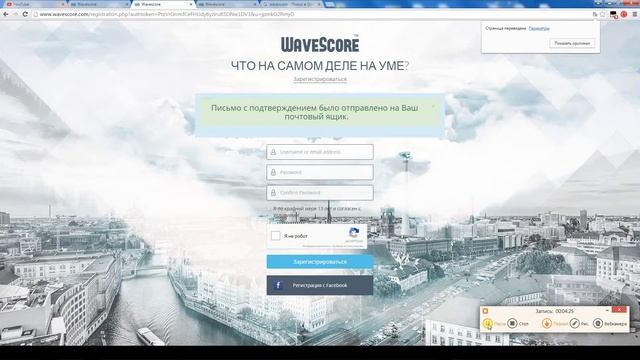Click Показать оригинал in translate popup
The image size is (640, 360).
[x=572, y=43]
